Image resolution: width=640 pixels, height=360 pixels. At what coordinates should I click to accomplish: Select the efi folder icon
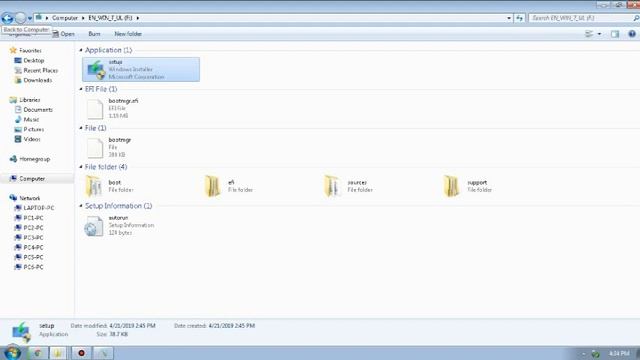pyautogui.click(x=213, y=186)
